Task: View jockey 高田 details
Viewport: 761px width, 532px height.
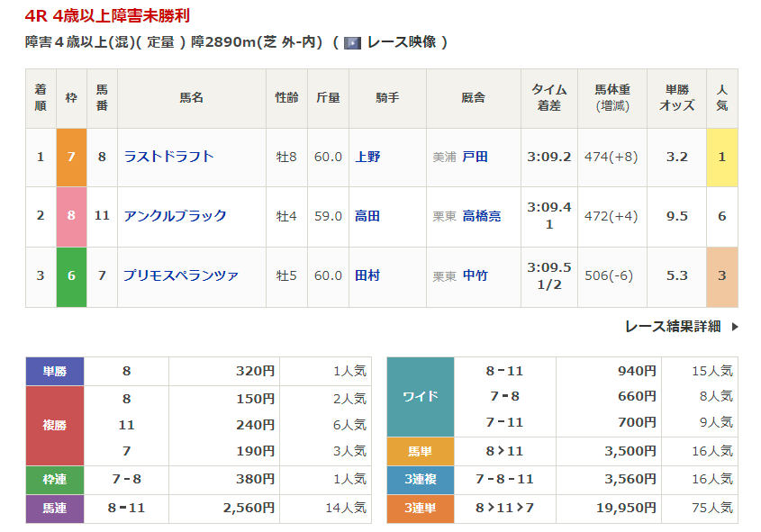Action: pyautogui.click(x=367, y=216)
